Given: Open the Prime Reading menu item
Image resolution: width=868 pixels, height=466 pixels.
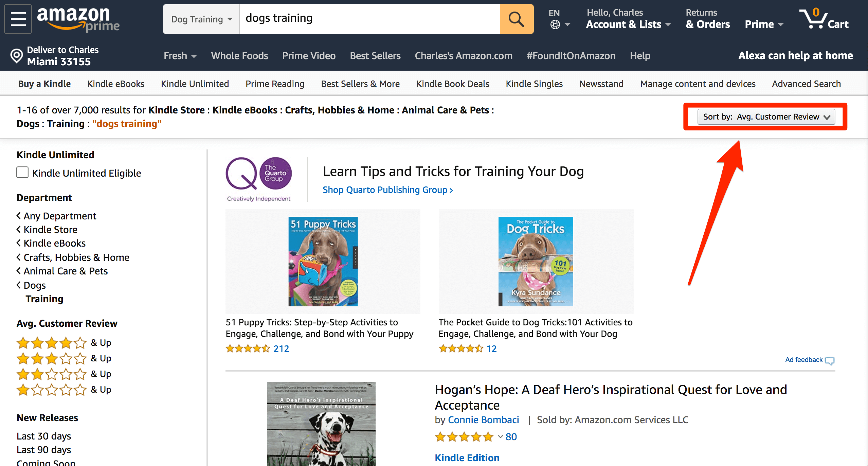Looking at the screenshot, I should pyautogui.click(x=275, y=84).
